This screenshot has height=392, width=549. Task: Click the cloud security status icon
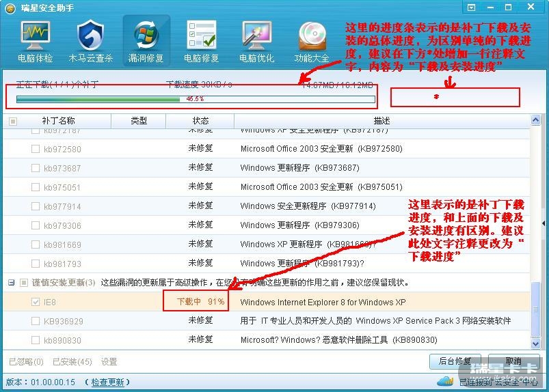pyautogui.click(x=446, y=381)
